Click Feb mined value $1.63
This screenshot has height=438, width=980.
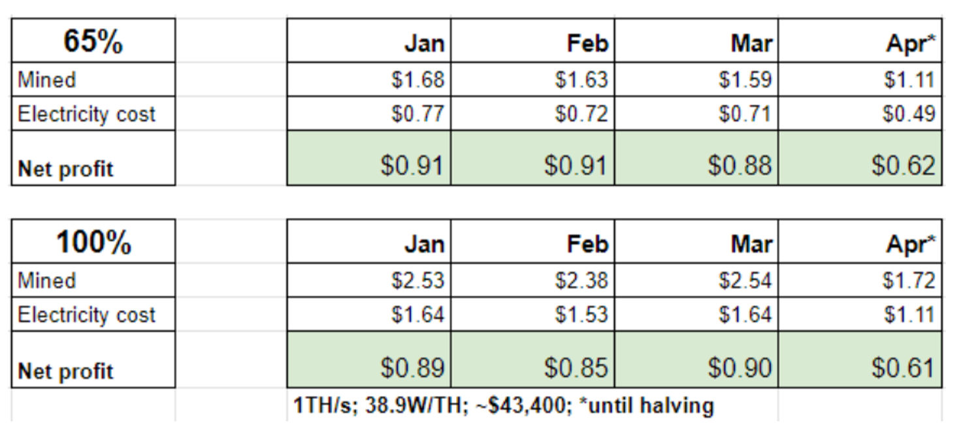(533, 80)
